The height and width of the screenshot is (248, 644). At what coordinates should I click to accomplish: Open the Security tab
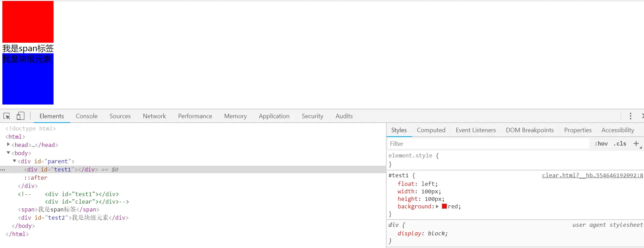312,116
